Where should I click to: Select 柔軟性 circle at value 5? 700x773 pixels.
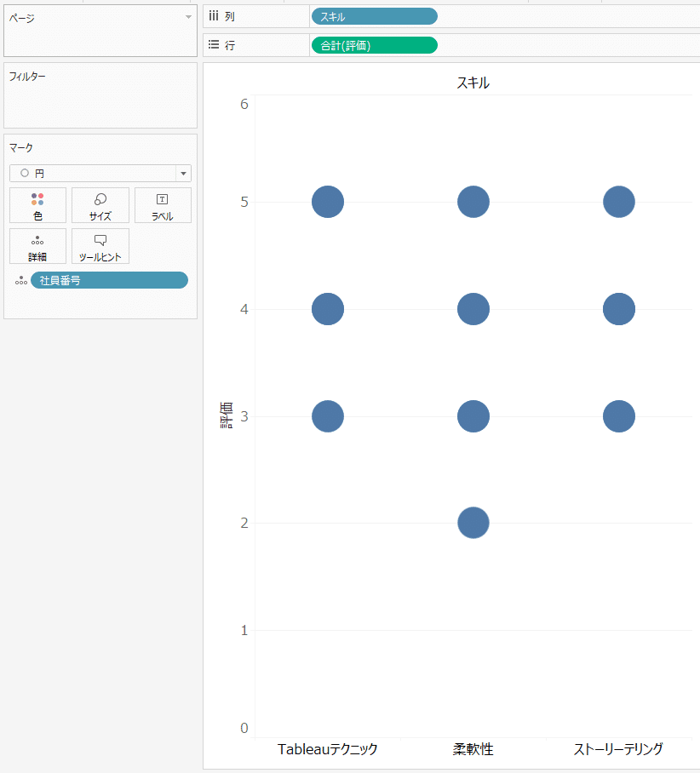click(473, 202)
